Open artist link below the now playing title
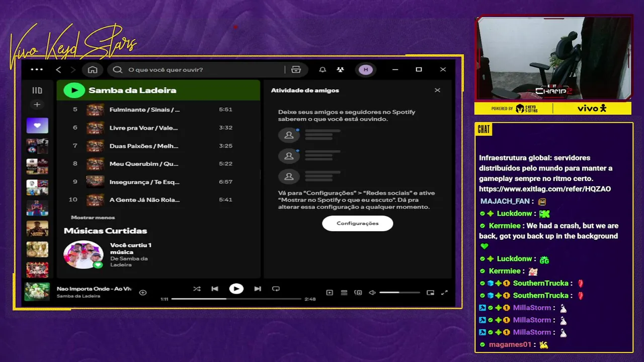 [x=78, y=296]
